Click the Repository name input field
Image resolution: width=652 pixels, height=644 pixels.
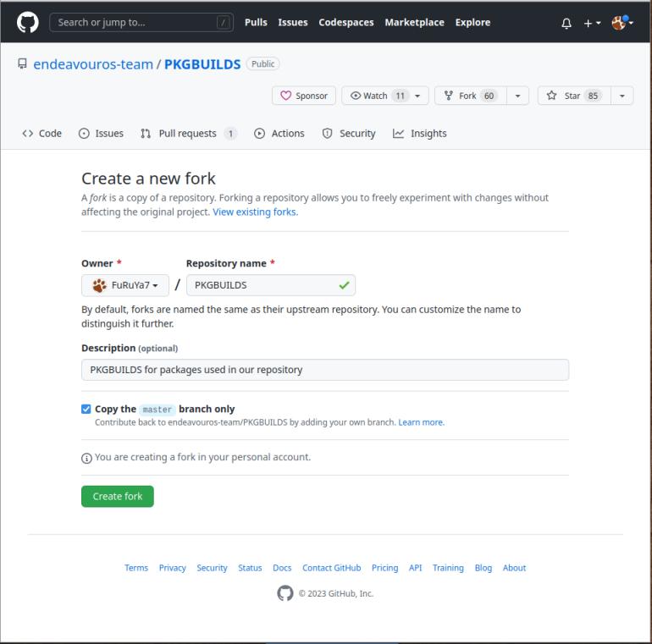point(271,285)
